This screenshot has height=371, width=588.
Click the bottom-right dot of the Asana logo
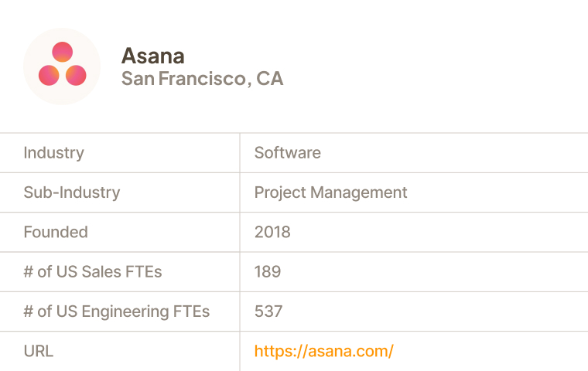coord(75,75)
